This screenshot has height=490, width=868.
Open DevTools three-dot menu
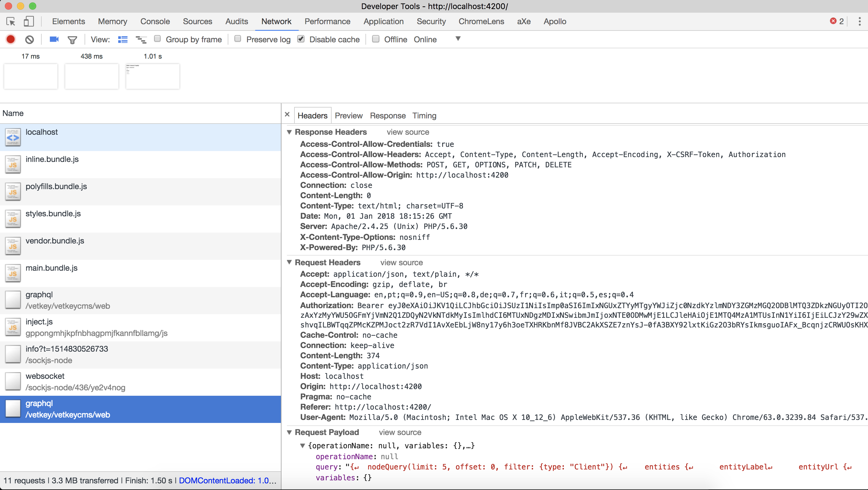tap(859, 21)
